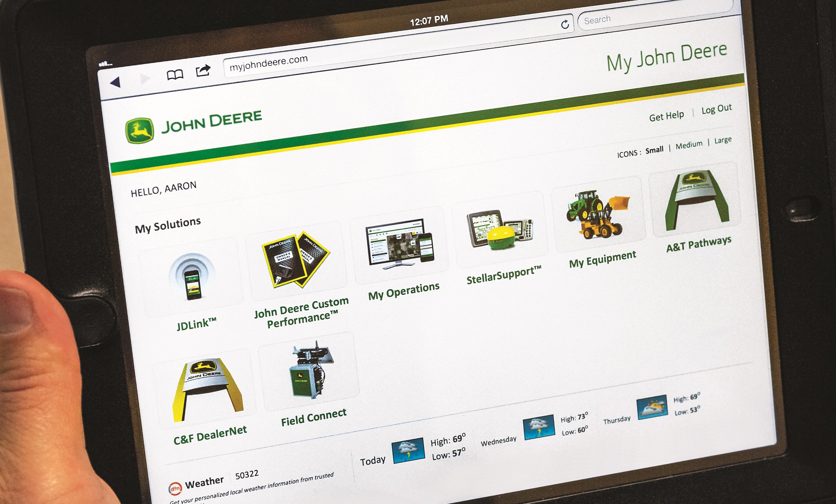Click the Log Out link
This screenshot has width=836, height=504.
[x=717, y=109]
